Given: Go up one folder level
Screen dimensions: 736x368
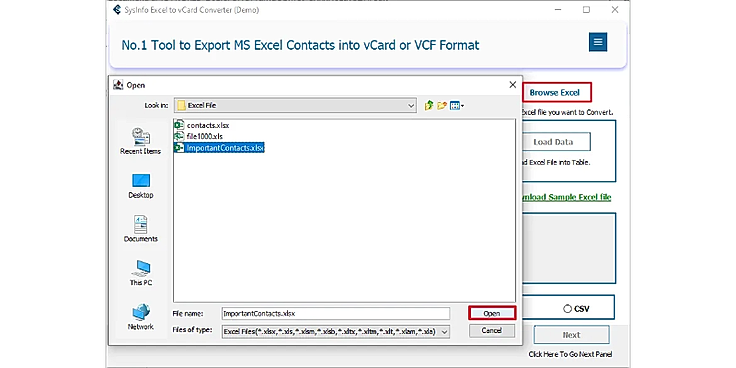Looking at the screenshot, I should (429, 106).
